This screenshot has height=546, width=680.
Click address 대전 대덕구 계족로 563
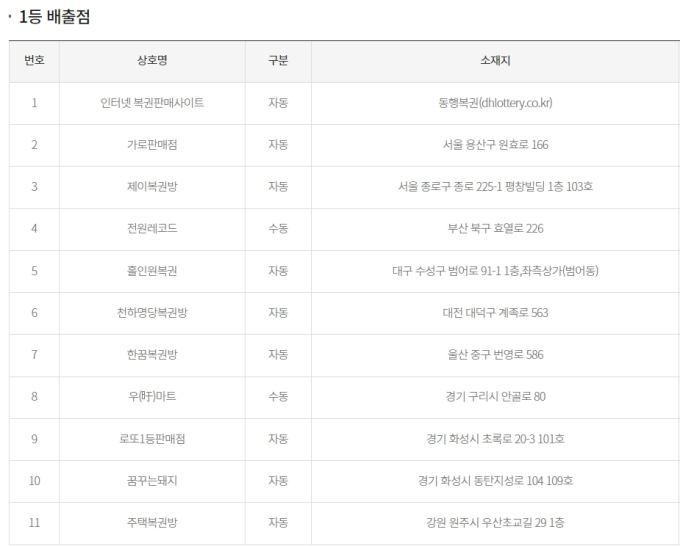(x=495, y=313)
